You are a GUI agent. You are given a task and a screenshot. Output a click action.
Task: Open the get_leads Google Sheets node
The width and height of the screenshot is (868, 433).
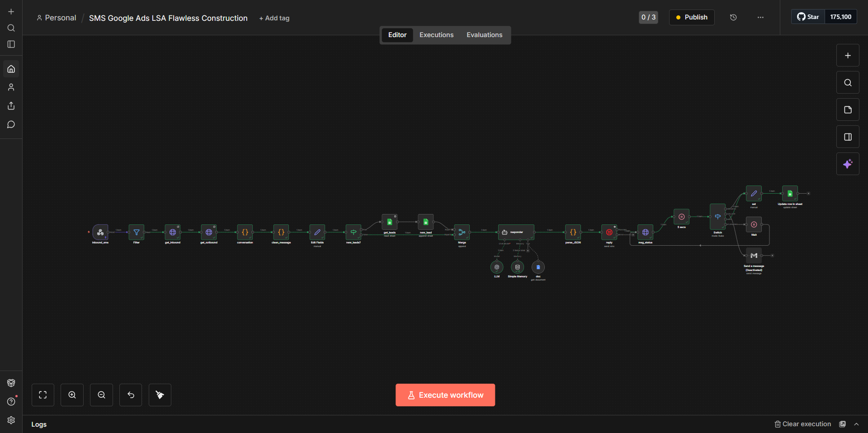pos(390,222)
